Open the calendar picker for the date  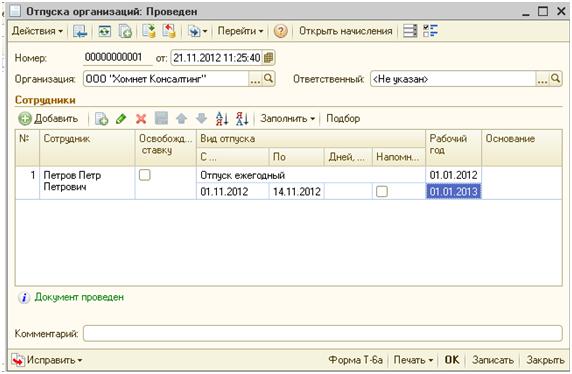pyautogui.click(x=268, y=58)
